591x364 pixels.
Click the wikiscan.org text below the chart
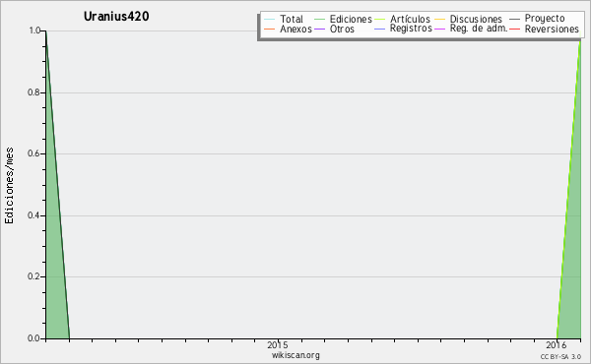pos(295,355)
